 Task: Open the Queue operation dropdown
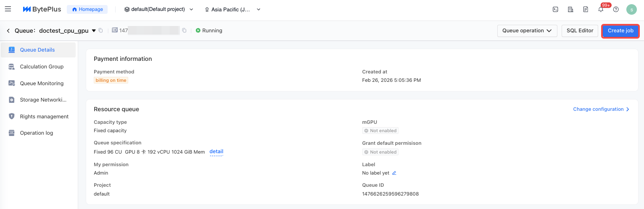[x=527, y=31]
